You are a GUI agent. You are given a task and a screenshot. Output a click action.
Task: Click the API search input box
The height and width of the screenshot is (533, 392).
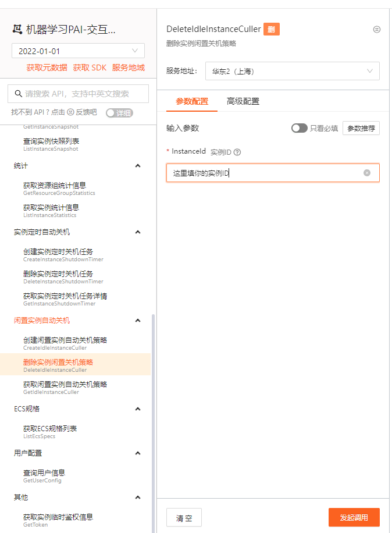click(81, 94)
